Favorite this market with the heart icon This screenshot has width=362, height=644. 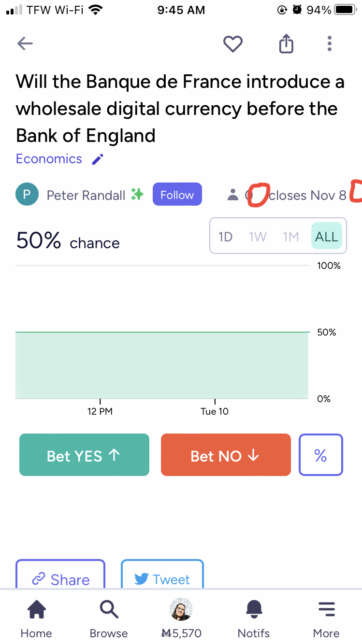click(x=232, y=44)
